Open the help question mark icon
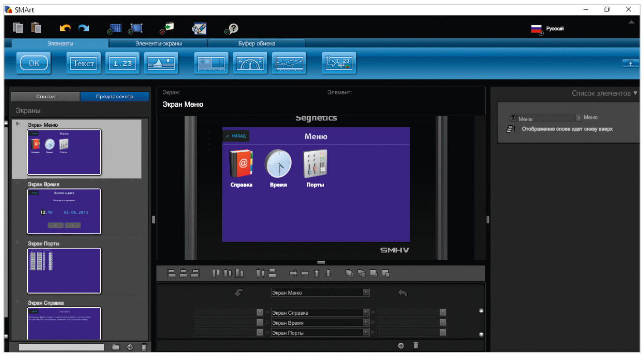The height and width of the screenshot is (356, 644). pyautogui.click(x=231, y=29)
